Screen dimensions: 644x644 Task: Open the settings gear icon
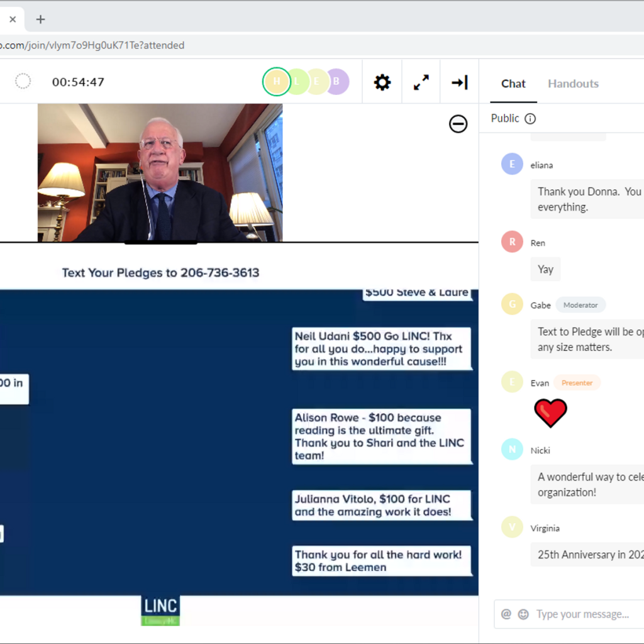tap(382, 82)
